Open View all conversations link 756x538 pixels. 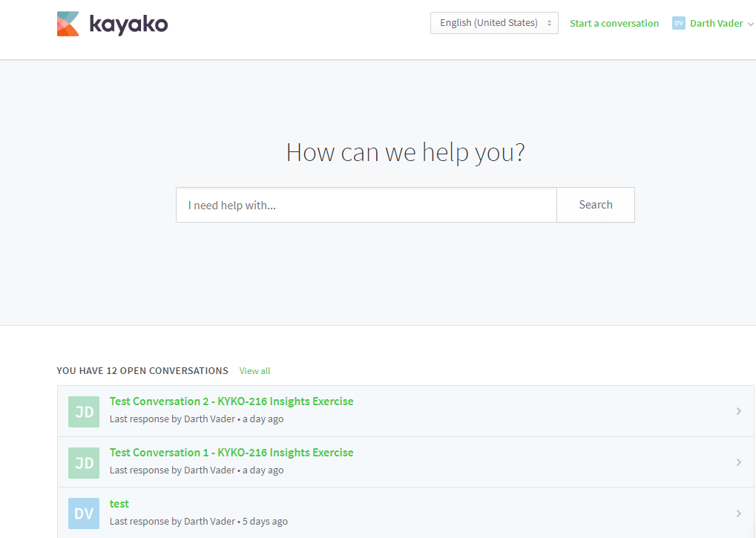coord(254,371)
